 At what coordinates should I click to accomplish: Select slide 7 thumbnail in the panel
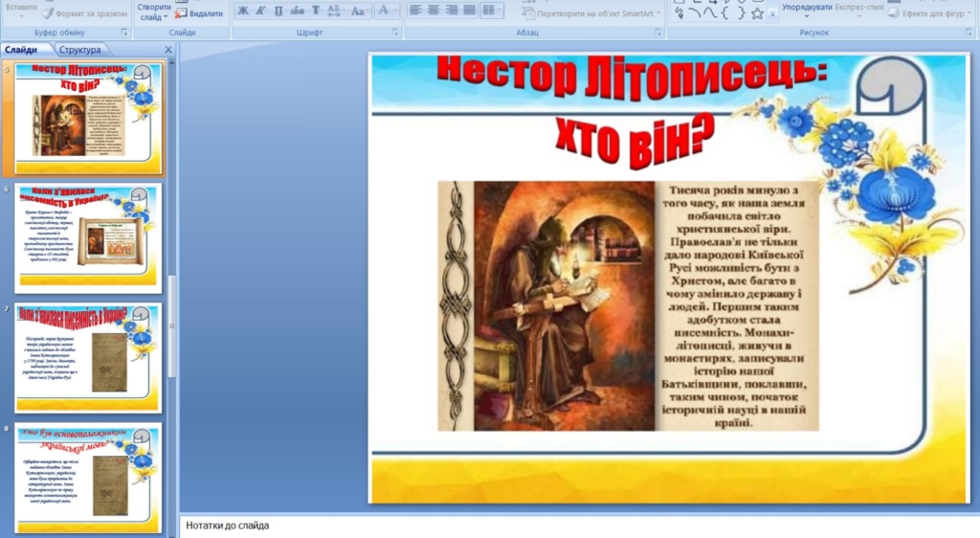(88, 356)
